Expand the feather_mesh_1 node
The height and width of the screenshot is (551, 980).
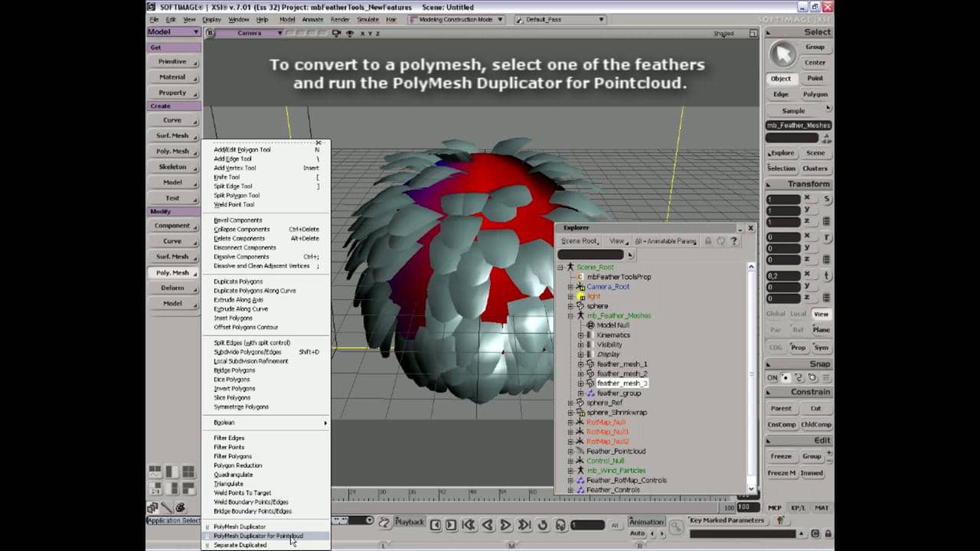coord(580,364)
